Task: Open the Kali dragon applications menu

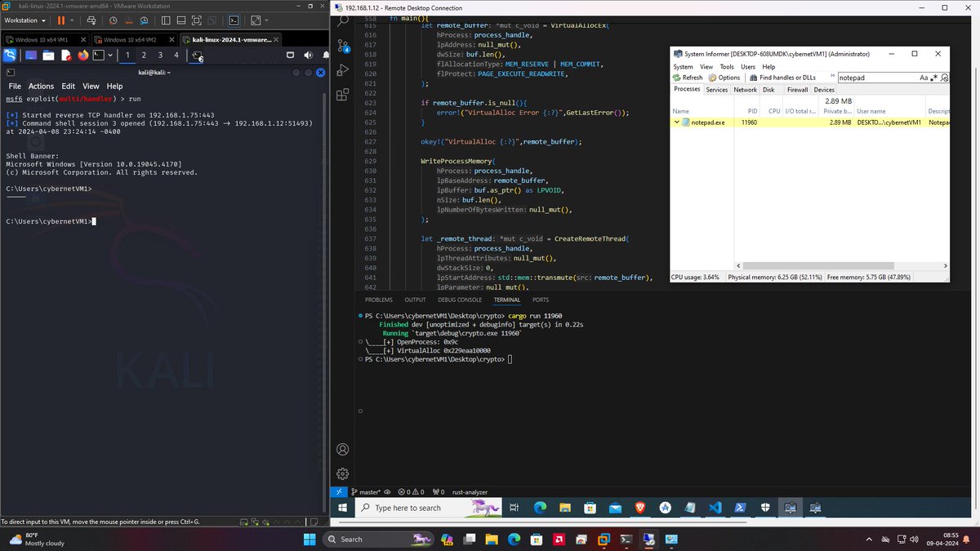Action: pyautogui.click(x=9, y=55)
